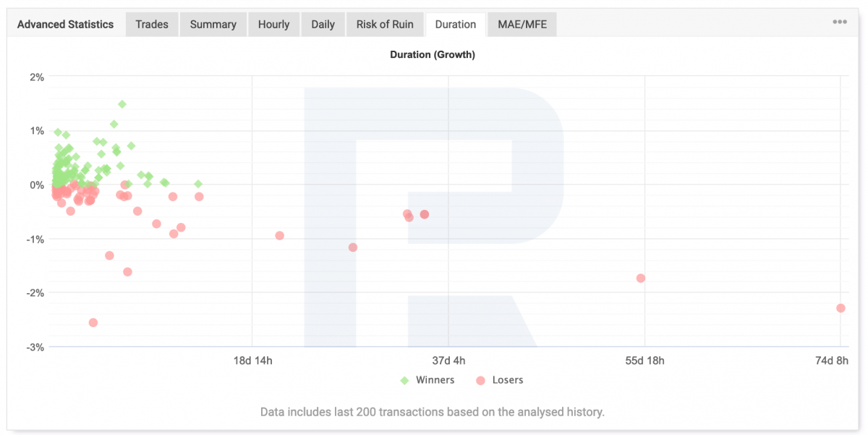The image size is (868, 435).
Task: Click the red Losers circle legend marker
Action: tap(480, 380)
